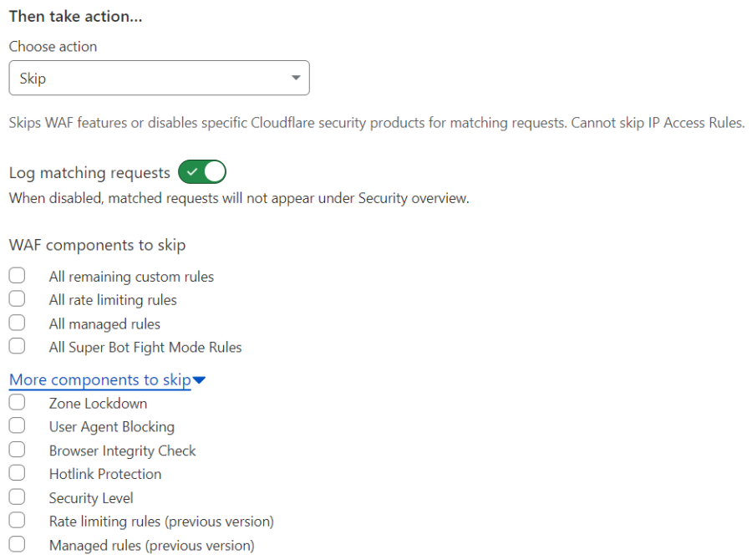Enable skipping of All managed rules

tap(17, 323)
